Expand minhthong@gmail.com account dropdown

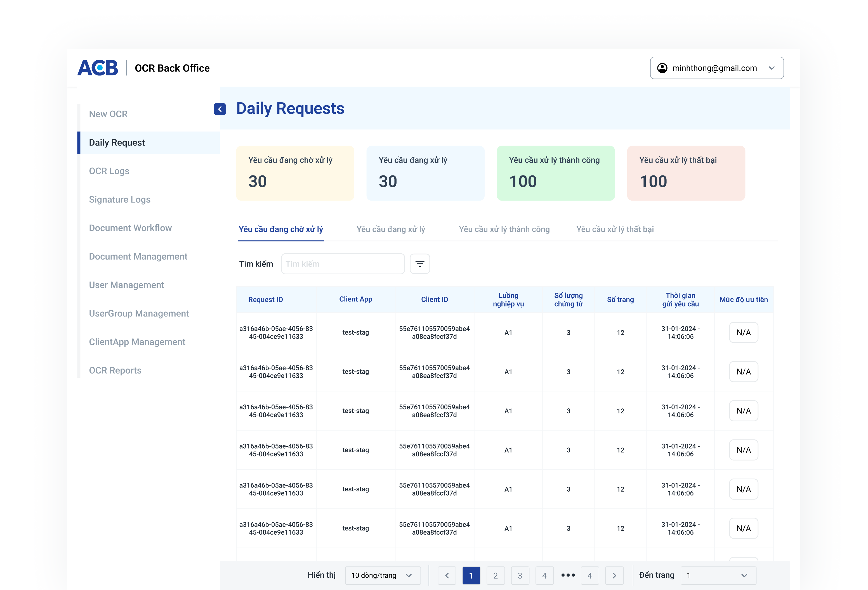pos(772,68)
